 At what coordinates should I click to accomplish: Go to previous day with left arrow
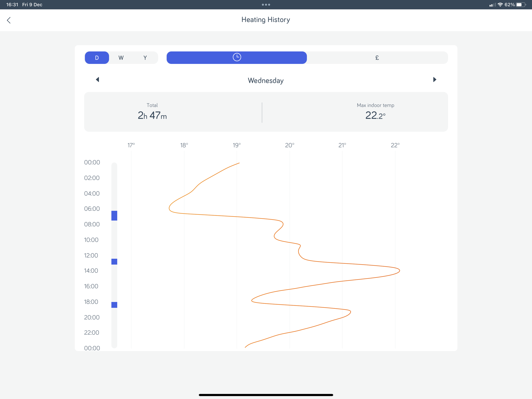pyautogui.click(x=97, y=80)
